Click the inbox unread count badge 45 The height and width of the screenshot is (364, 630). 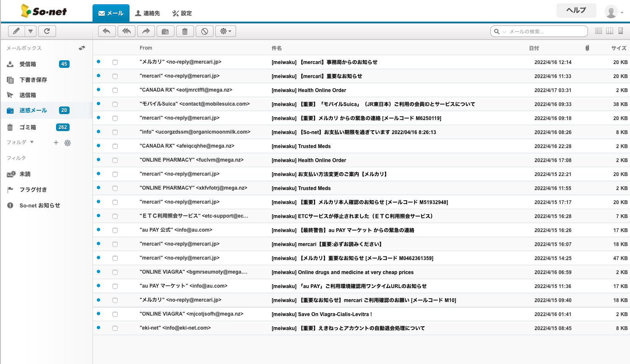point(64,64)
